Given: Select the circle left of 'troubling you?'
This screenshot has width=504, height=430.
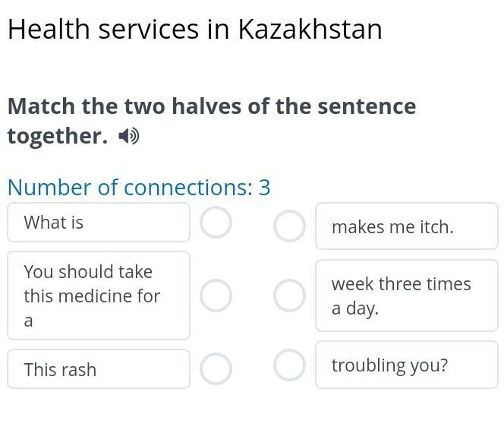Looking at the screenshot, I should click(289, 365).
